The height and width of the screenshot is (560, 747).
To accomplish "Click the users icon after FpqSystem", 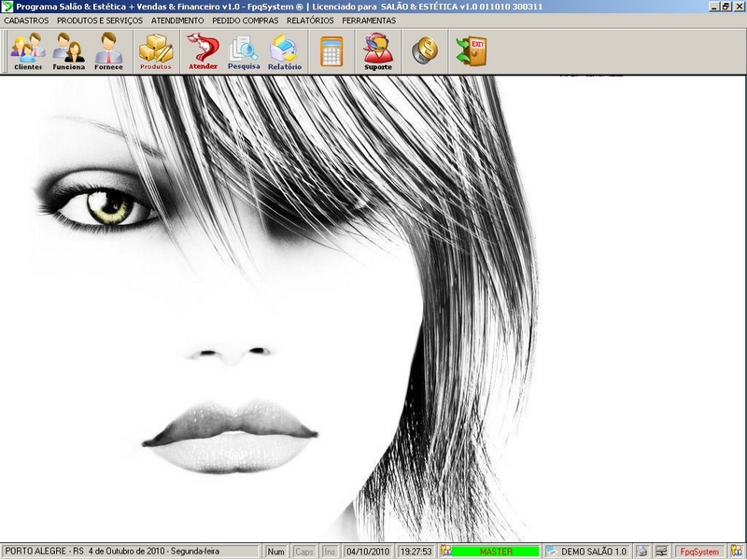I will click(736, 551).
